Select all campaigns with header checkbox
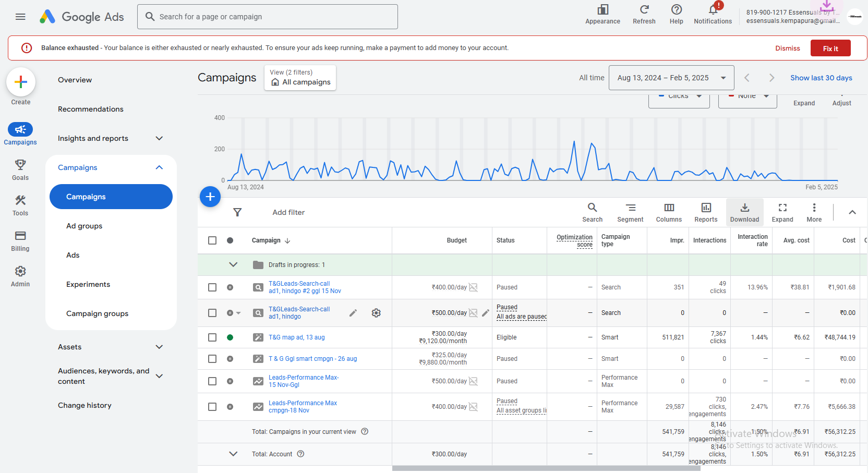Screen dimensions: 868x473 coord(212,240)
